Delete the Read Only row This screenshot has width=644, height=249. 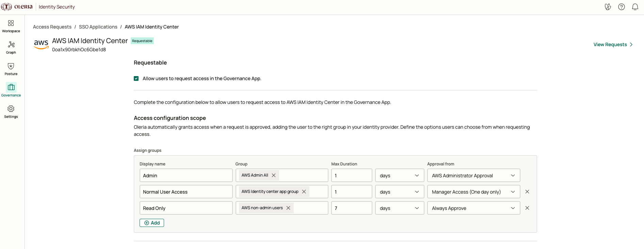point(527,208)
